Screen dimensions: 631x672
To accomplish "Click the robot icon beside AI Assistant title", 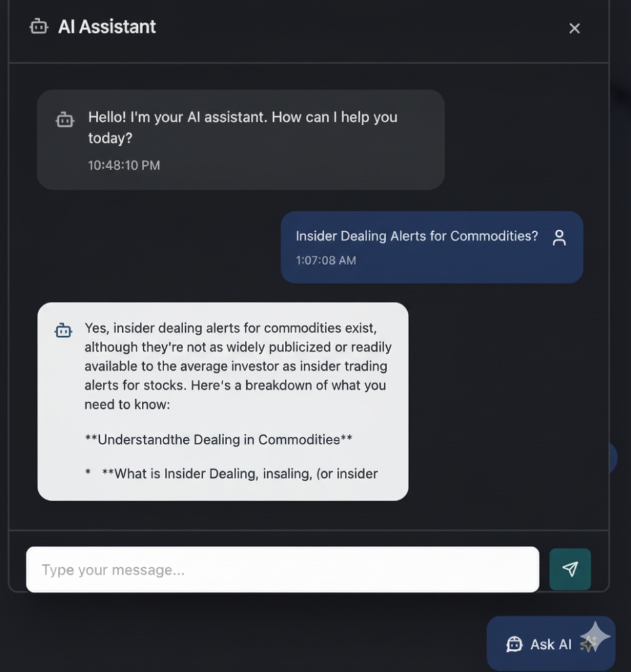I will 39,27.
